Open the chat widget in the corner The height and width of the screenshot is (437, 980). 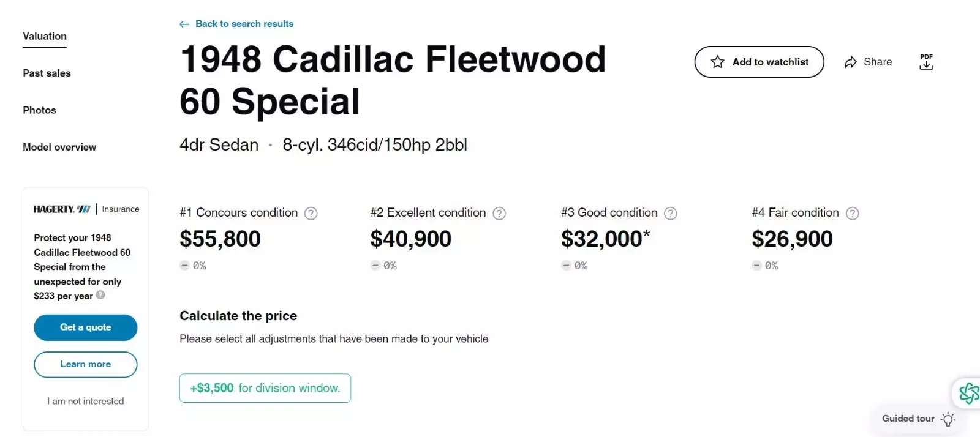point(970,394)
